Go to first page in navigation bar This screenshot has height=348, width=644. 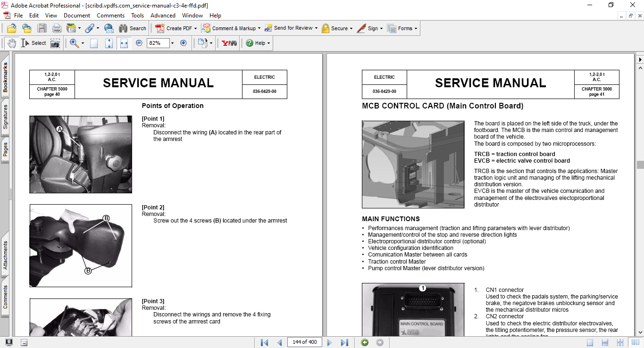(x=264, y=342)
